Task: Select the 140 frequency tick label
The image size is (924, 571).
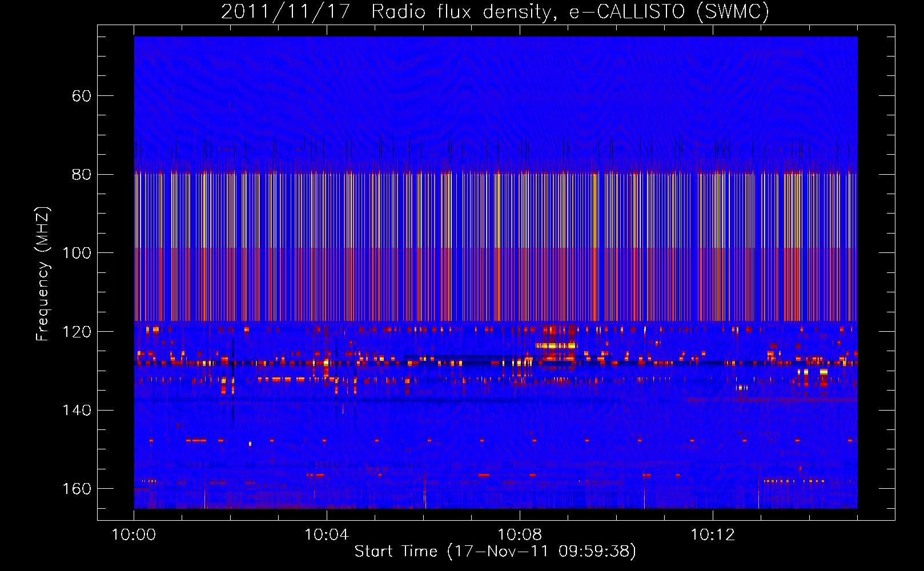Action: tap(77, 410)
